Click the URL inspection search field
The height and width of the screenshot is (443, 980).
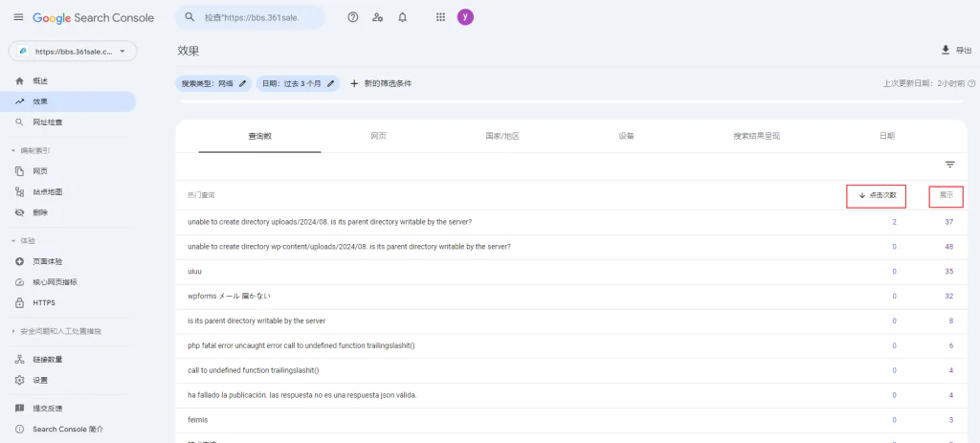251,17
